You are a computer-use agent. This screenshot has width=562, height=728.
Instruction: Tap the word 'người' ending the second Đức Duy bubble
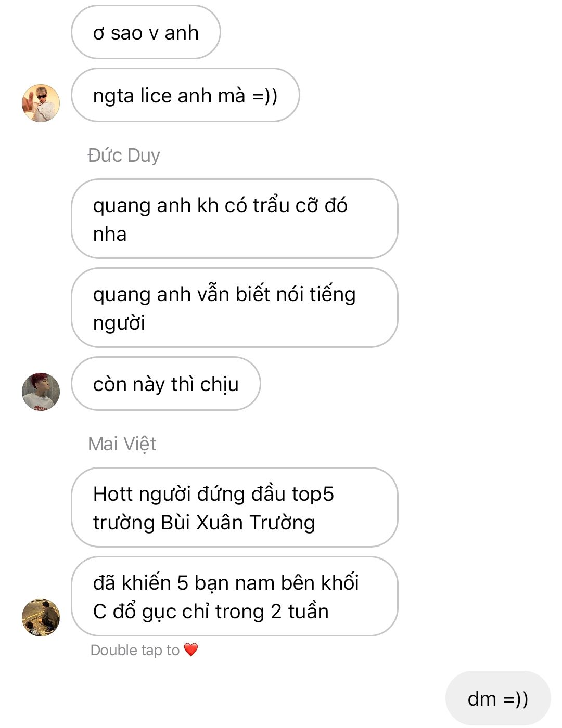click(119, 323)
